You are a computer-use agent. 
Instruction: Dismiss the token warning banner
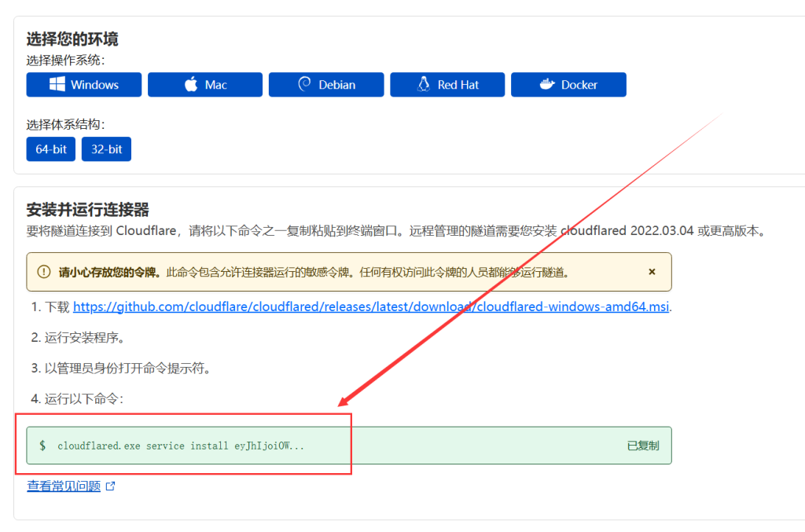click(x=652, y=272)
